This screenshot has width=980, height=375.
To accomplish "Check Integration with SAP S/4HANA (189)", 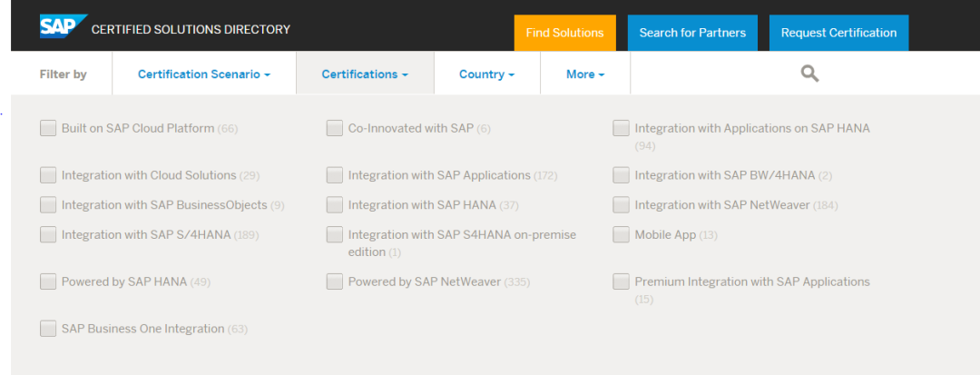I will (x=48, y=234).
